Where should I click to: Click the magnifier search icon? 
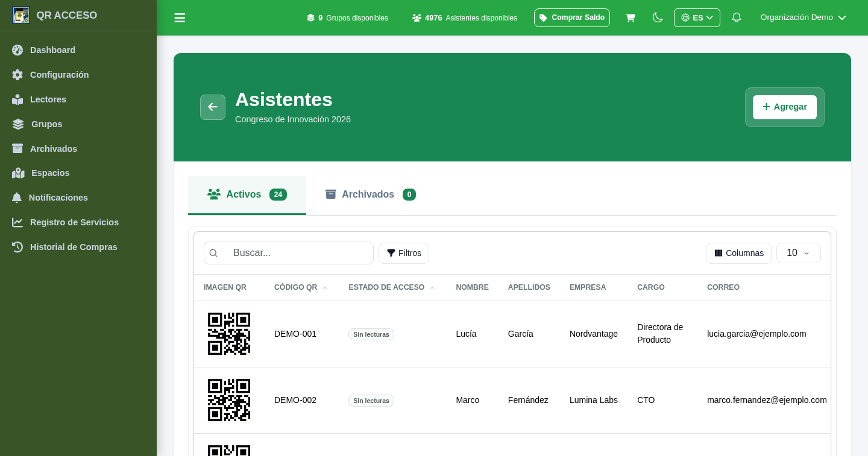(213, 253)
